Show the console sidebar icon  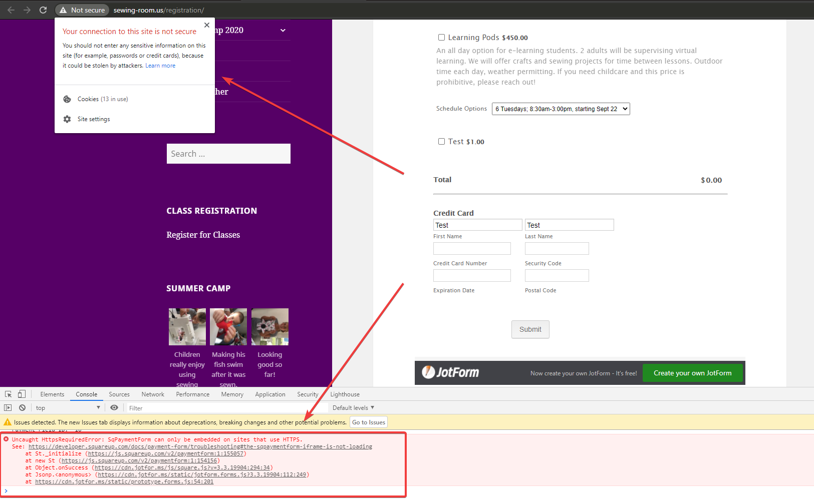[x=8, y=408]
